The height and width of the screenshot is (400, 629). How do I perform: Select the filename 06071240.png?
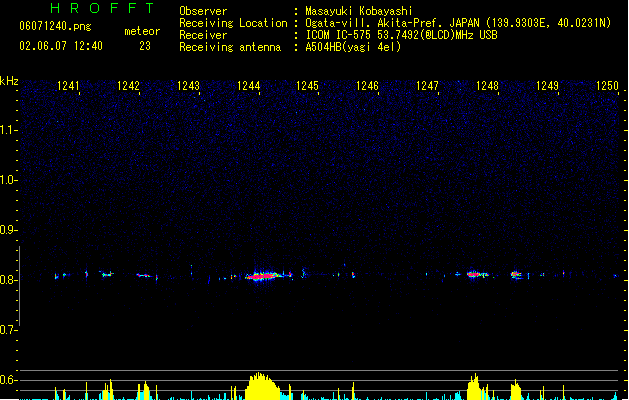[55, 26]
